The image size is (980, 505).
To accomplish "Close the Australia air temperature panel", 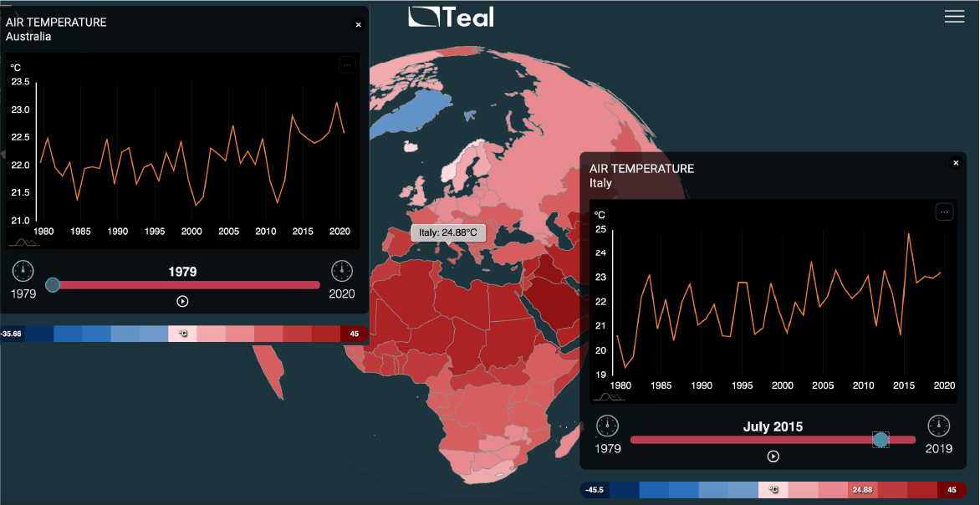I will 358,25.
